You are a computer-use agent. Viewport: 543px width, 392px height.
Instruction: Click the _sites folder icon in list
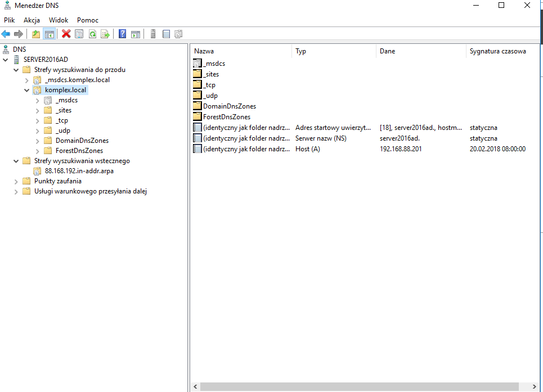tap(198, 74)
